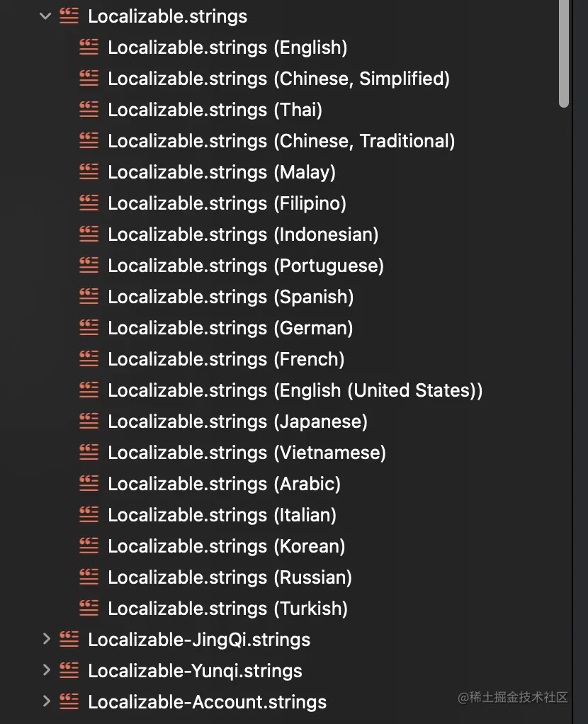Open the Vietnamese localization file

246,452
